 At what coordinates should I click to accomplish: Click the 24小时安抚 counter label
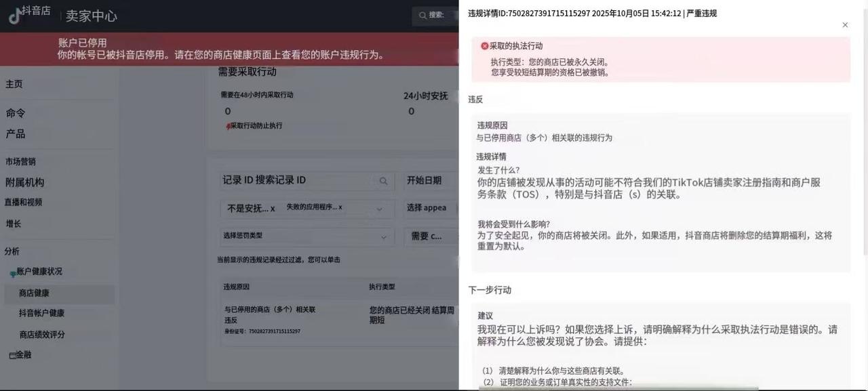click(426, 96)
